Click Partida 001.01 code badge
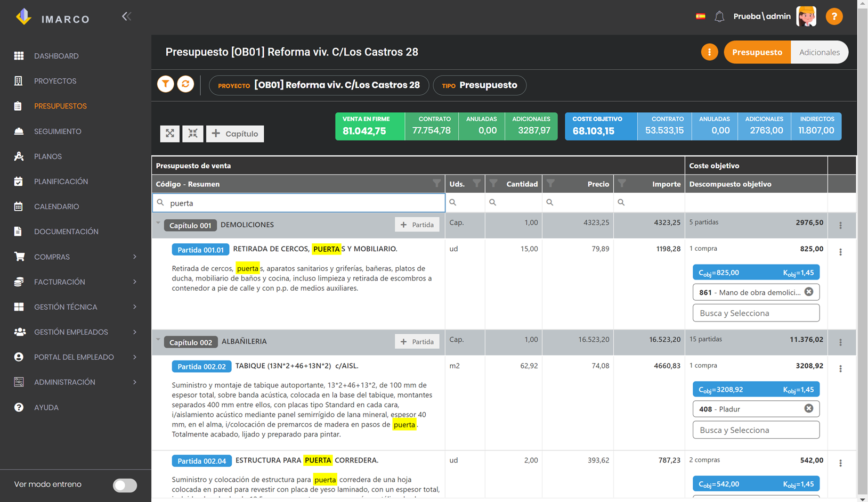Screen dimensions: 868x502 coord(200,250)
